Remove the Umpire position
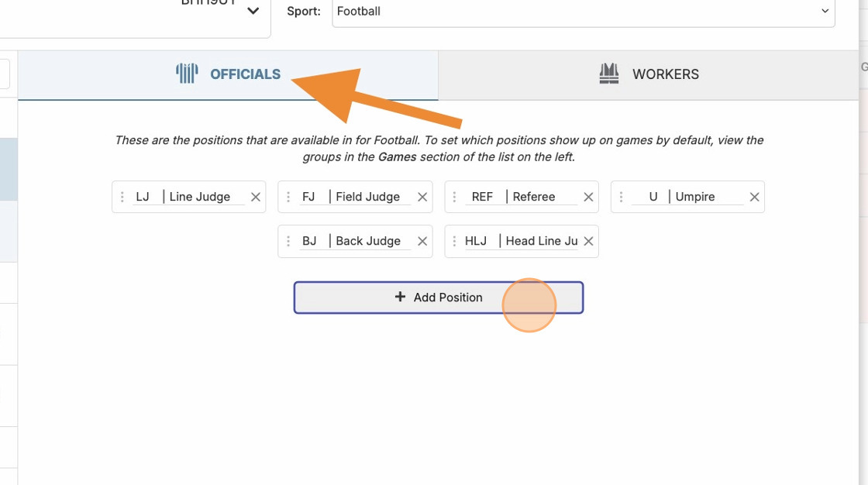This screenshot has width=868, height=485. click(x=754, y=197)
